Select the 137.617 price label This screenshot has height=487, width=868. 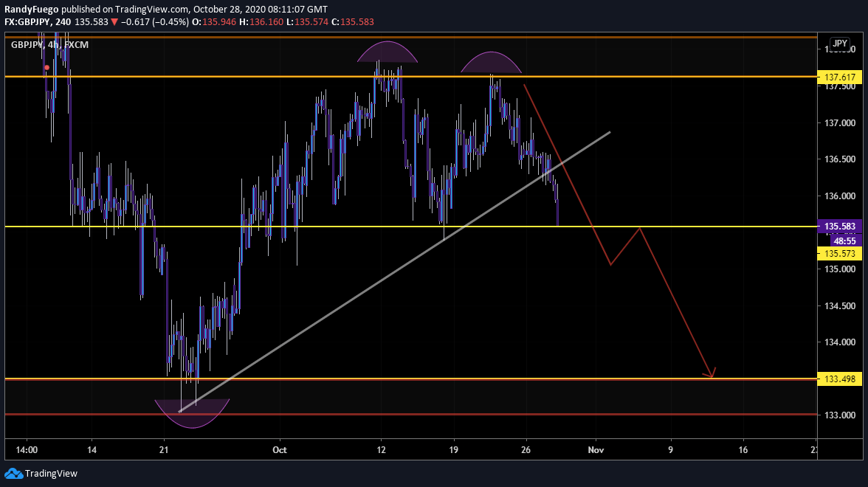(x=840, y=77)
